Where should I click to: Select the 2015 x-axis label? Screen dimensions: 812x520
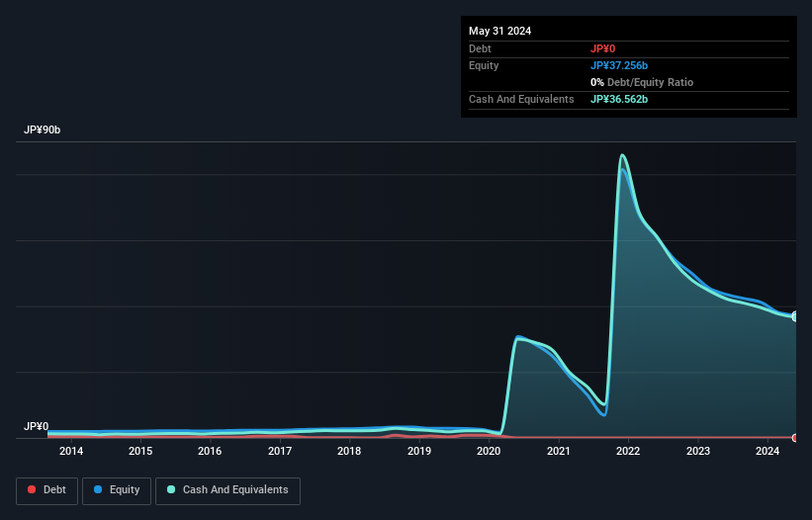click(140, 451)
